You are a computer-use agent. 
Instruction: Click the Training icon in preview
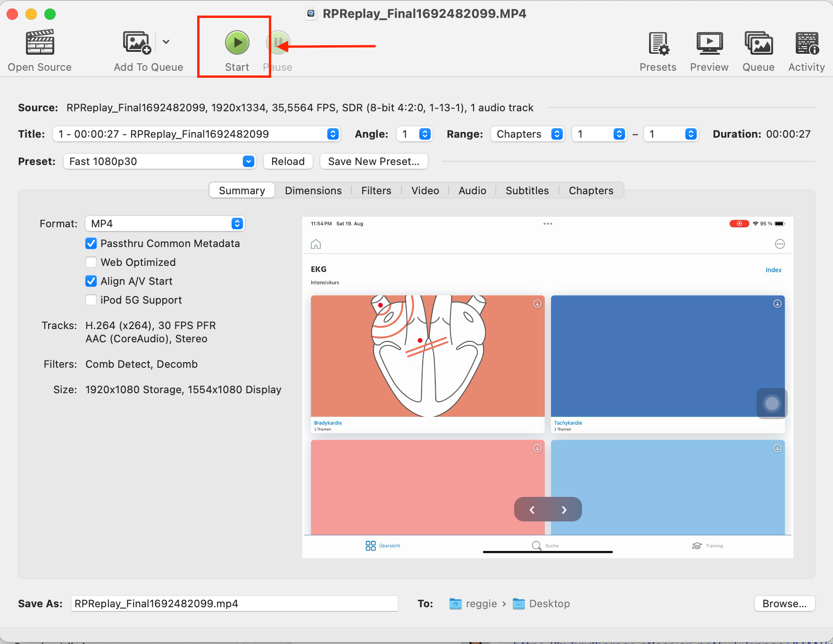click(697, 545)
